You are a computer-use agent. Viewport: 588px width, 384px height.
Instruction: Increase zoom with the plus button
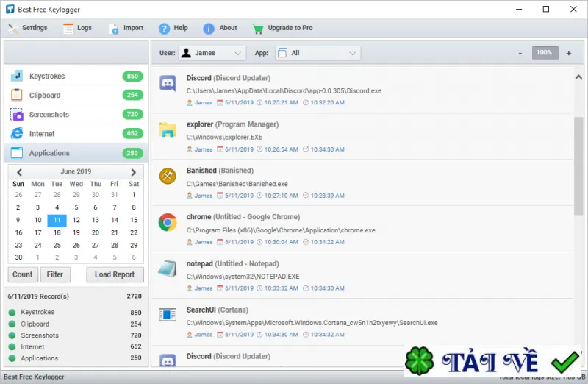(568, 53)
